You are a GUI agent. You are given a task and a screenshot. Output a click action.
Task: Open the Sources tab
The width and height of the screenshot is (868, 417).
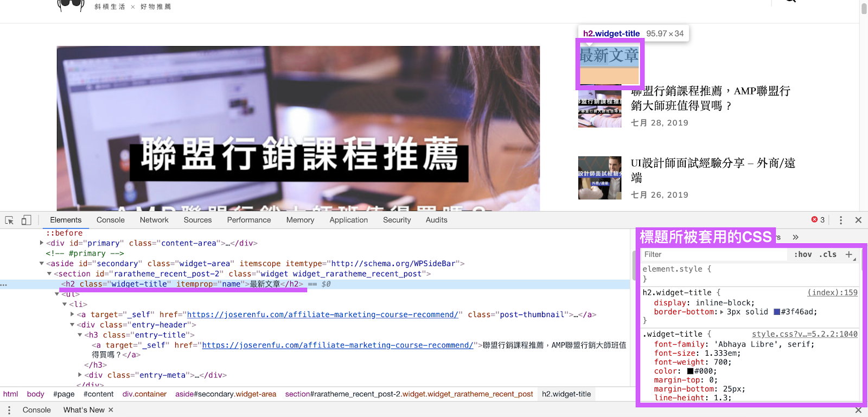point(197,220)
